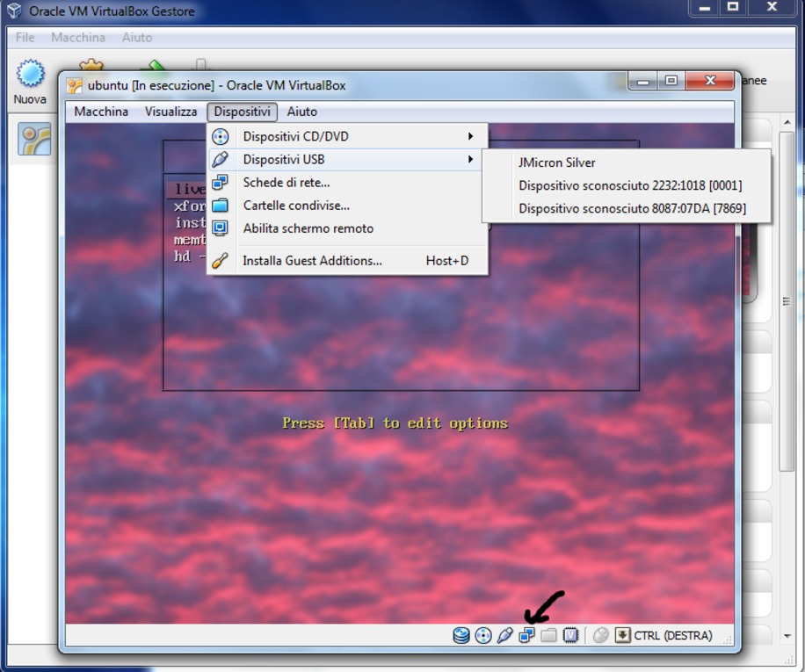Screen dimensions: 805x672
Task: Attach Dispositivo sconosciuto 8087:07DA [7869]
Action: pos(627,208)
